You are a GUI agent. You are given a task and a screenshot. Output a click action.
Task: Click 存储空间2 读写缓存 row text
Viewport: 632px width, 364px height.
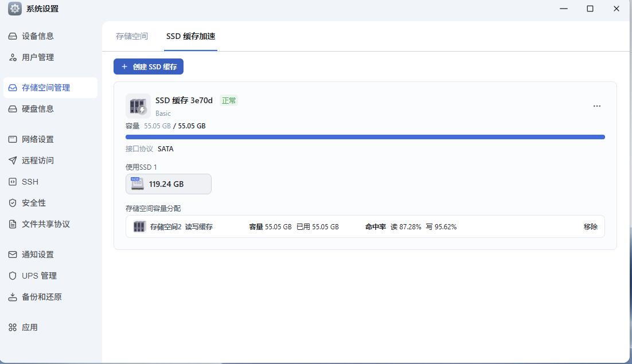(x=181, y=226)
